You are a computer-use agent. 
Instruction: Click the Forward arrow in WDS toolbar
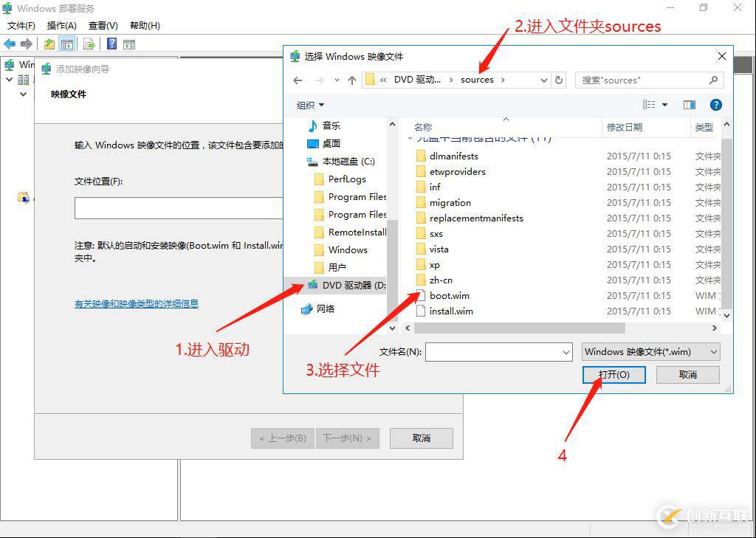(27, 44)
